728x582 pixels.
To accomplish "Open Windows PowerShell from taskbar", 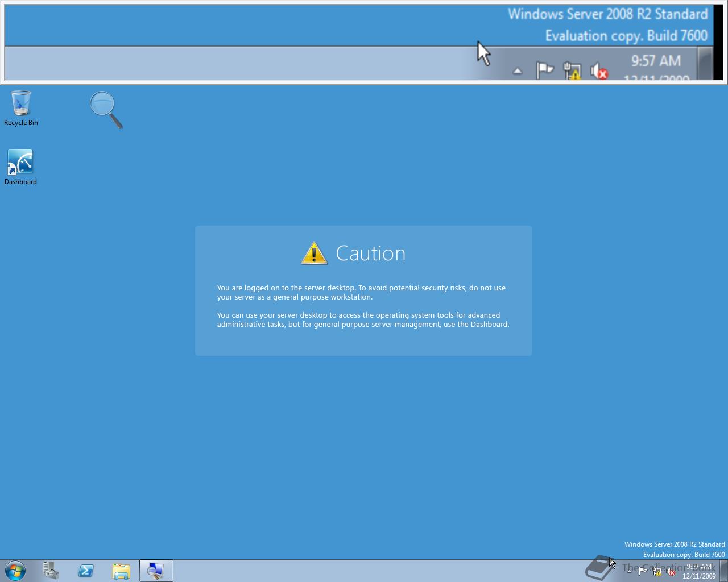I will coord(86,571).
